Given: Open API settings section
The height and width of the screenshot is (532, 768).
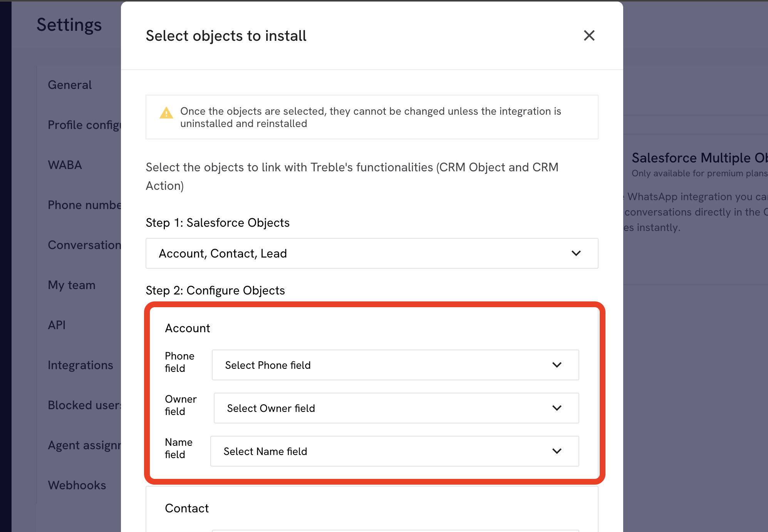Looking at the screenshot, I should [57, 325].
